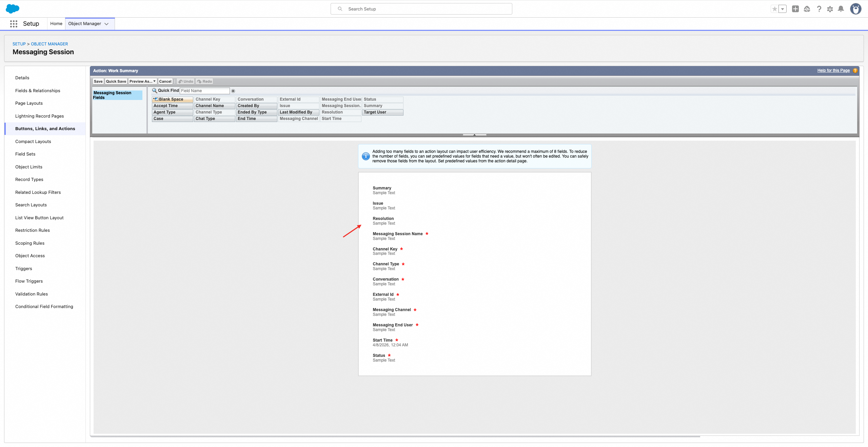This screenshot has height=447, width=868.
Task: Cancel the layout editing
Action: [165, 81]
